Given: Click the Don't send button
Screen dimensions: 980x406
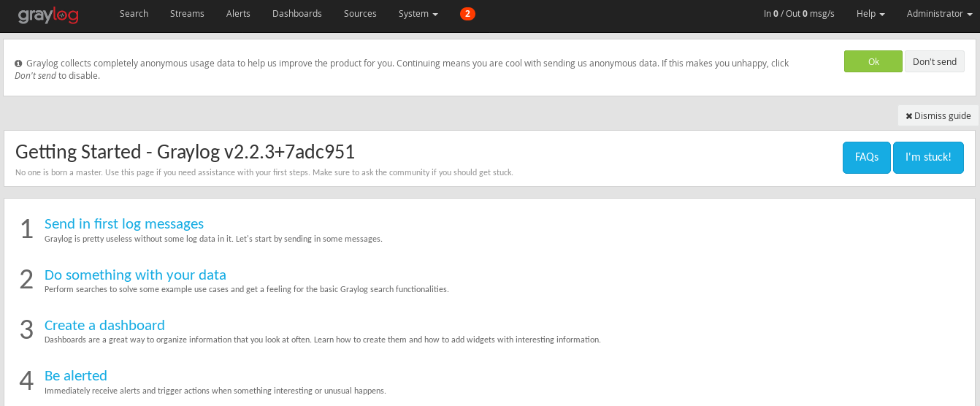Looking at the screenshot, I should click(935, 61).
